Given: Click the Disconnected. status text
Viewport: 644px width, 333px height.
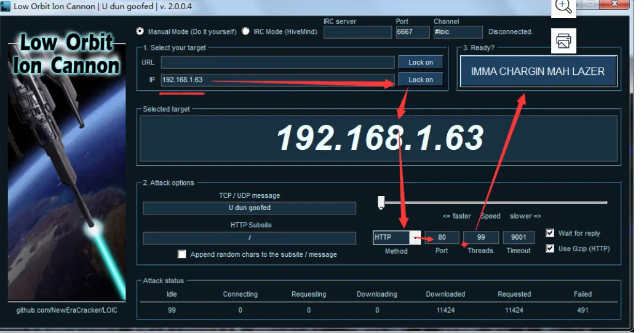Looking at the screenshot, I should pos(511,31).
